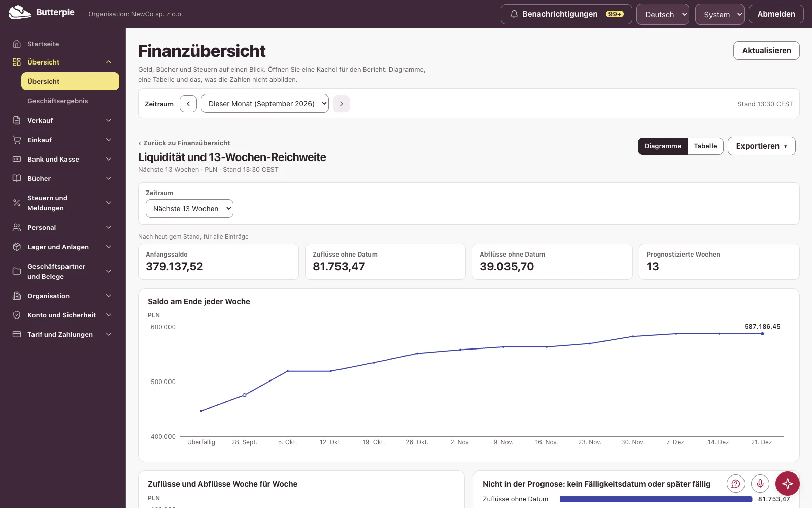Viewport: 812px width, 508px height.
Task: Expand the Bank und Kasse section
Action: coord(63,159)
